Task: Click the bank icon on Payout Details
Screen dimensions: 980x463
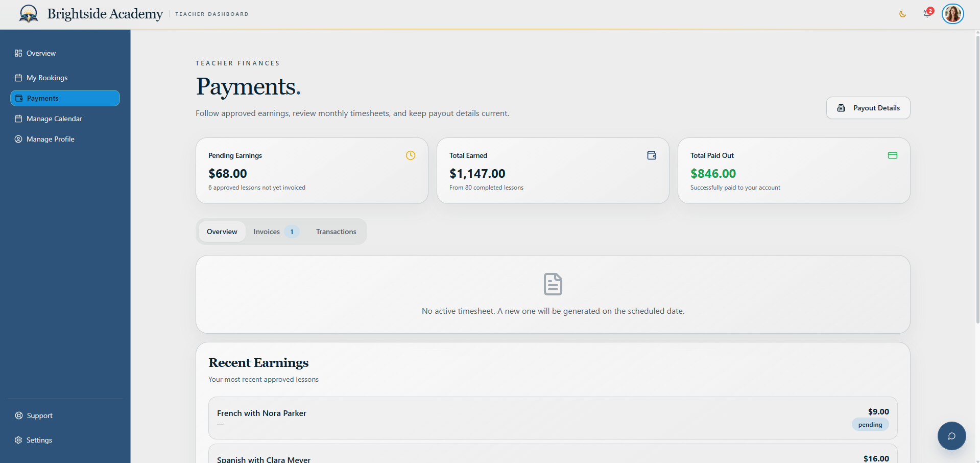Action: (x=841, y=108)
